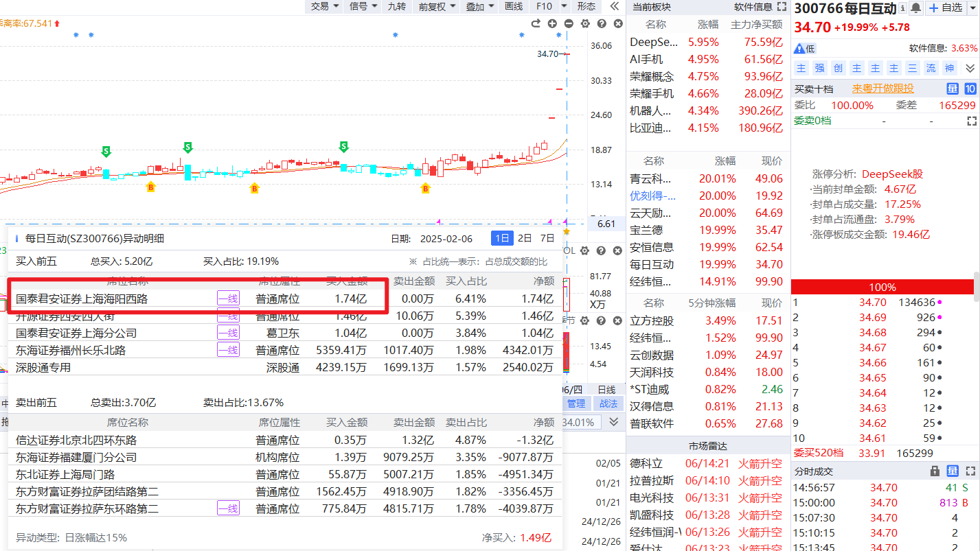Click the 来粤开做跟投 link
980x551 pixels.
pyautogui.click(x=883, y=89)
